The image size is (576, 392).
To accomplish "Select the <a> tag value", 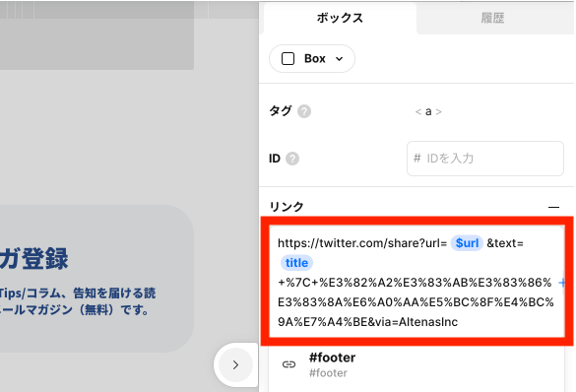I will pos(428,111).
